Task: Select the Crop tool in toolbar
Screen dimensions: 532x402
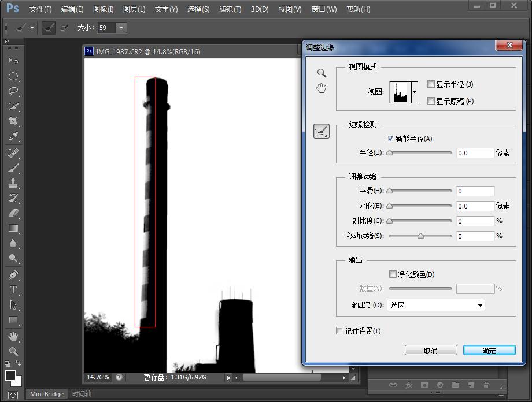Action: click(x=13, y=121)
